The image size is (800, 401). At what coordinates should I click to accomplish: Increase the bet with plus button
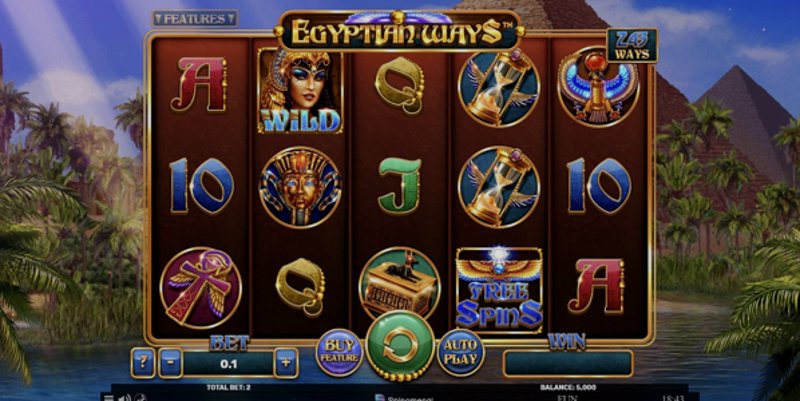(286, 363)
